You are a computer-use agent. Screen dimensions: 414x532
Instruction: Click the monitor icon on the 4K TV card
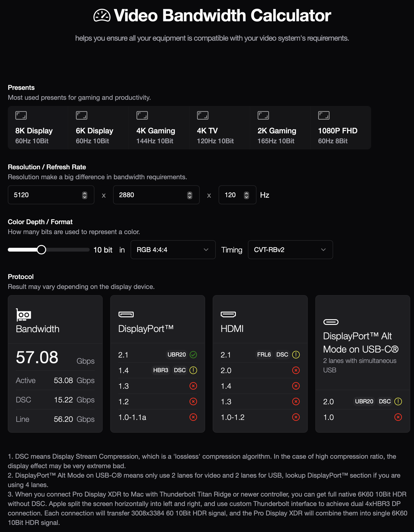203,115
